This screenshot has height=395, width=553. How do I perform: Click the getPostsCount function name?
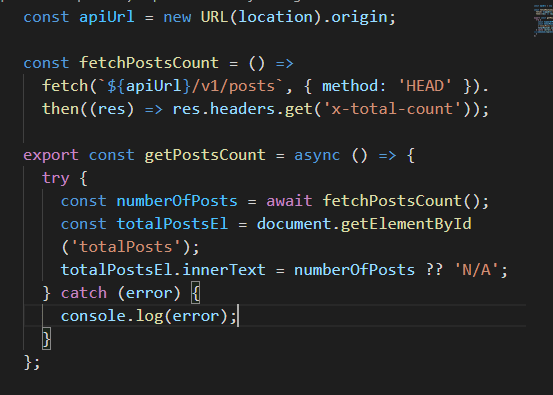[x=205, y=155]
